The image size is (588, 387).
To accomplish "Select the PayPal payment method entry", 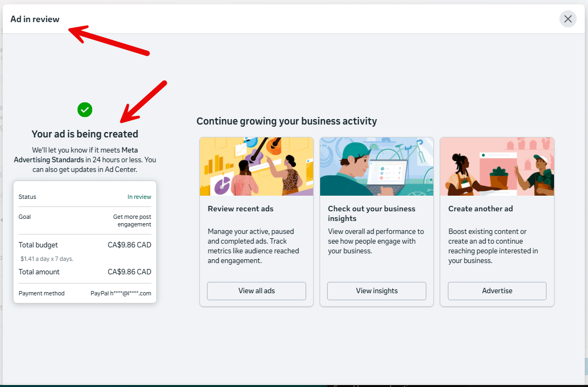I will (121, 294).
